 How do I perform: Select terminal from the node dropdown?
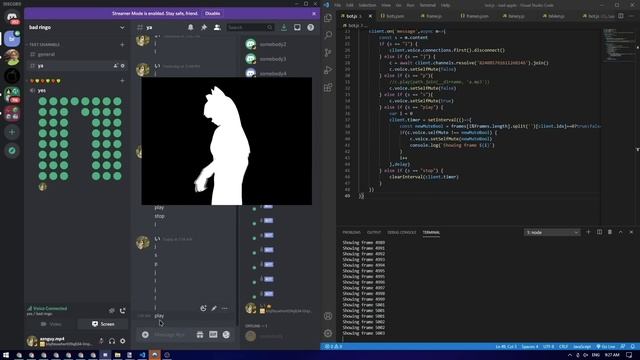pos(552,232)
